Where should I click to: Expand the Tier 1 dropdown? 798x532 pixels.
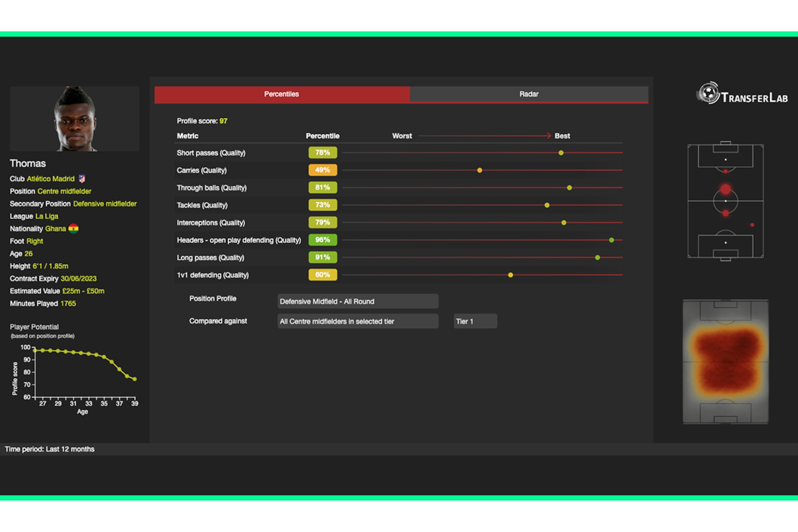click(475, 321)
